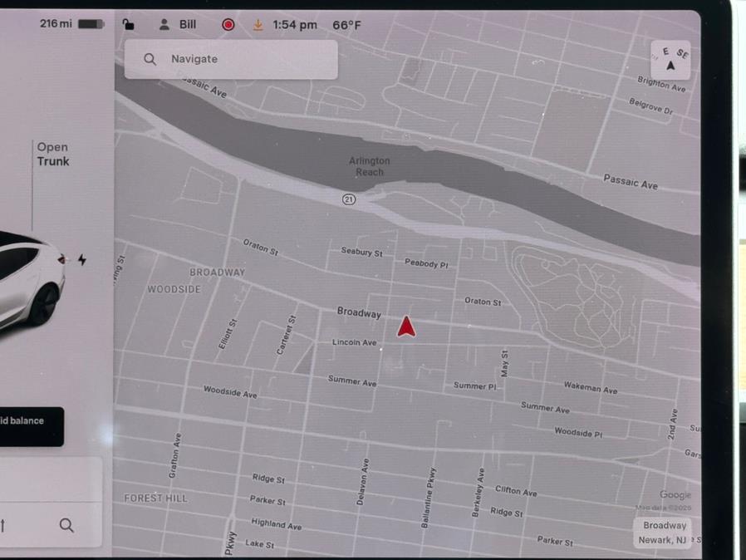Tap the Carteret St label
The height and width of the screenshot is (560, 746).
pos(287,335)
